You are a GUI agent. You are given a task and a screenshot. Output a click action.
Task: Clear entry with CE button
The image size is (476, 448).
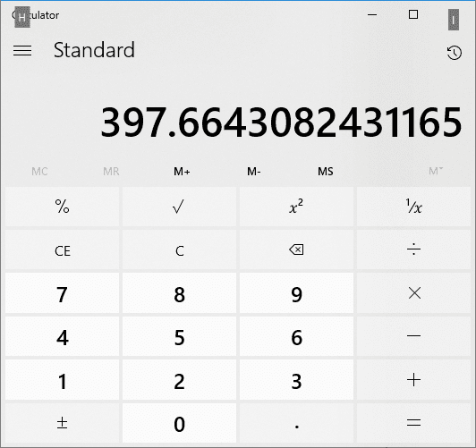pos(62,250)
